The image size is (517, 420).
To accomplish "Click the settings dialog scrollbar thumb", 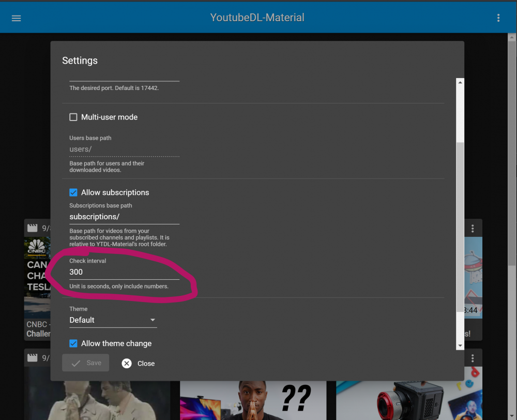I will [460, 227].
